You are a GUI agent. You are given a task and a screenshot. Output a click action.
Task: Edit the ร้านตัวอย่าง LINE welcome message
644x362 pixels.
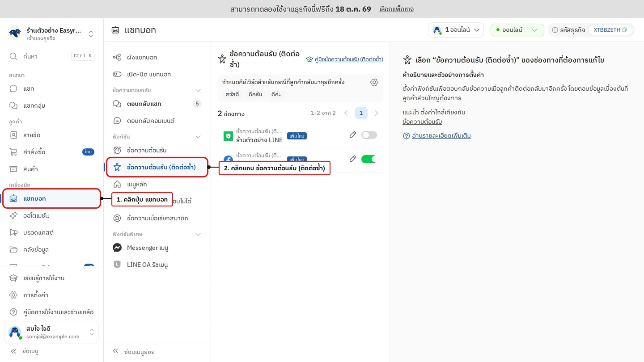pos(353,135)
